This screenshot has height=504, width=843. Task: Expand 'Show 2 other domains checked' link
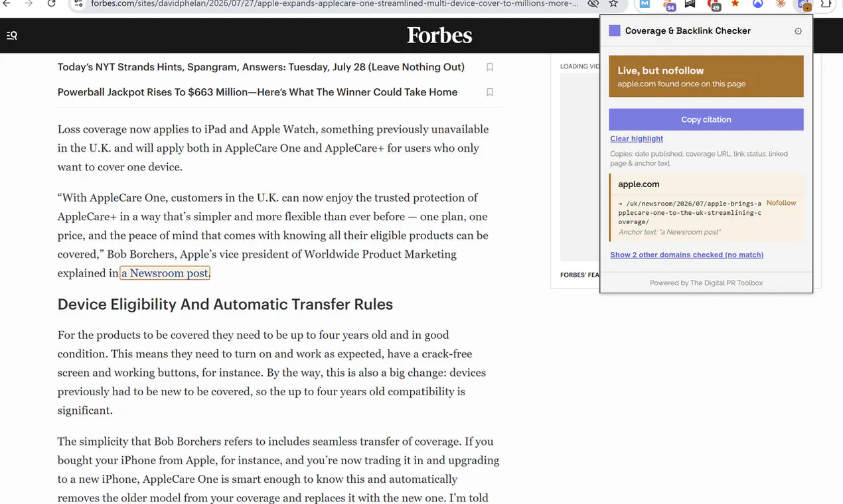coord(686,255)
